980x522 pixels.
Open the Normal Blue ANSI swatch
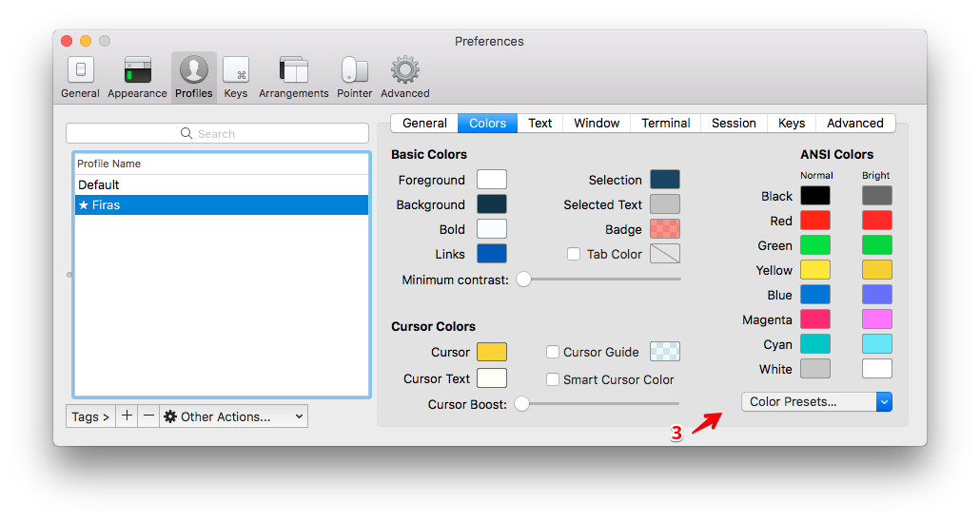pyautogui.click(x=815, y=294)
